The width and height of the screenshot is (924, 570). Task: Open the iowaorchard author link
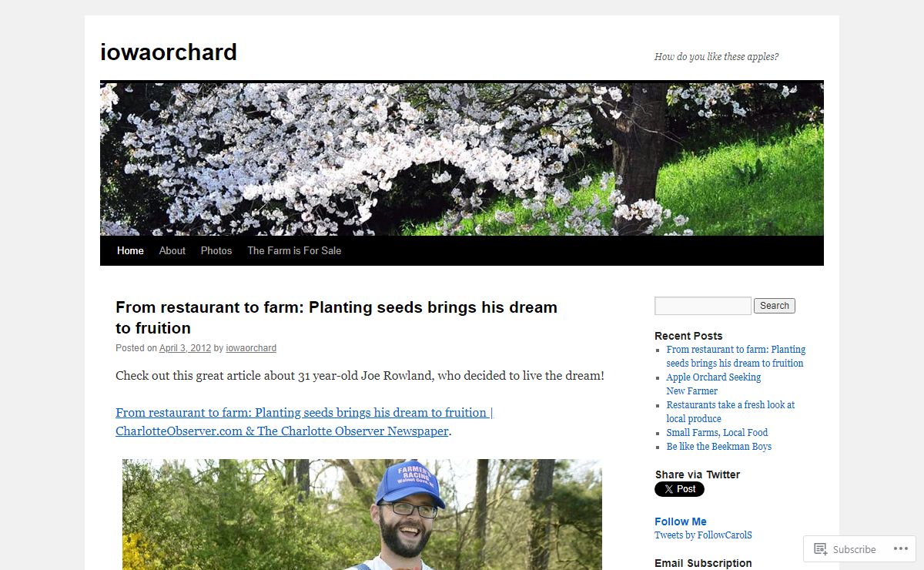pyautogui.click(x=251, y=348)
